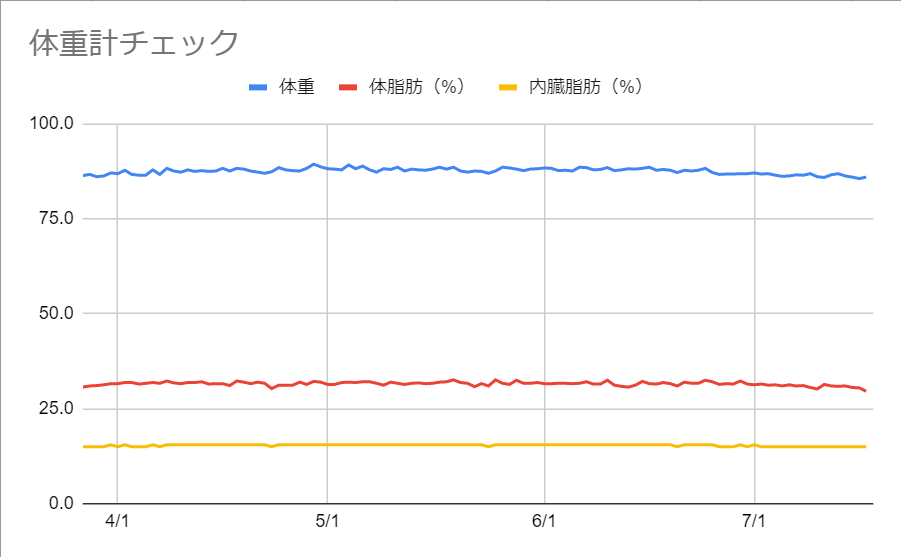The image size is (901, 557).
Task: Click the blue weight line near 5/1
Action: pyautogui.click(x=327, y=168)
